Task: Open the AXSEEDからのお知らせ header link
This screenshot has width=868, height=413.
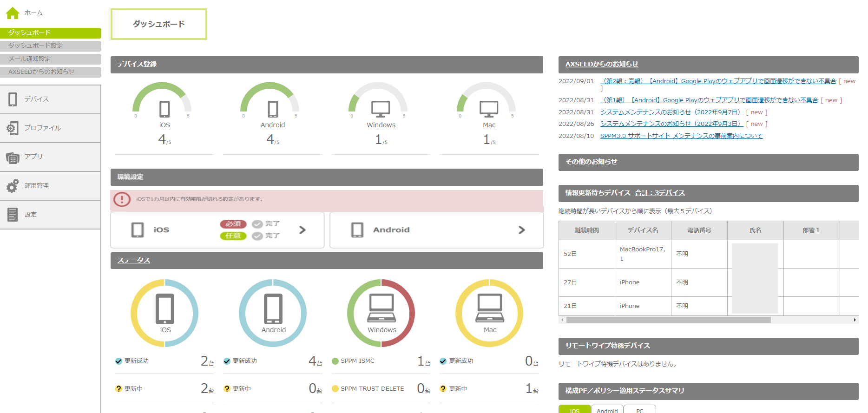Action: (x=602, y=65)
